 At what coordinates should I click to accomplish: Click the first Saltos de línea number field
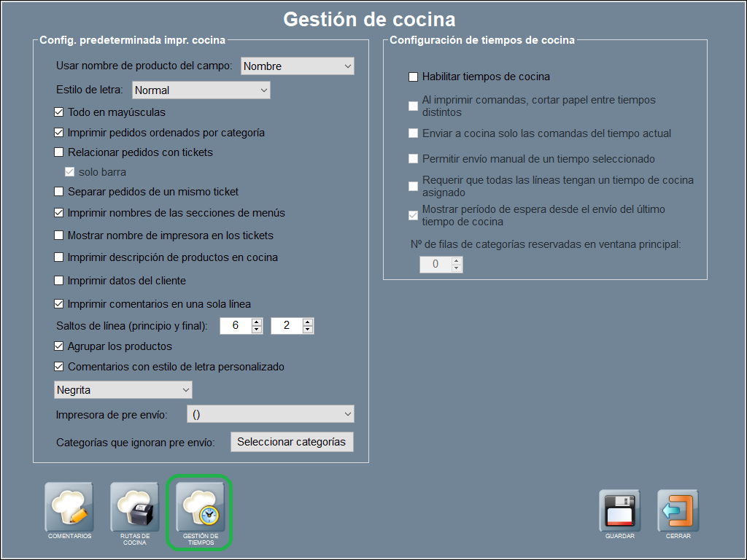point(235,326)
